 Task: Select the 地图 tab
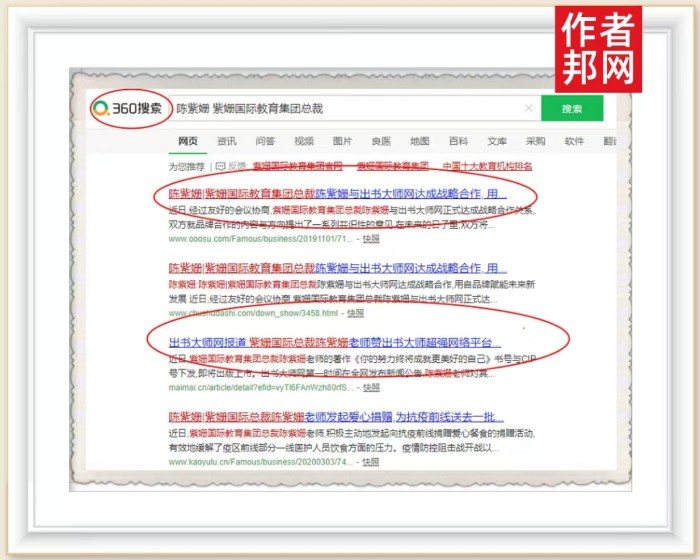click(x=420, y=141)
